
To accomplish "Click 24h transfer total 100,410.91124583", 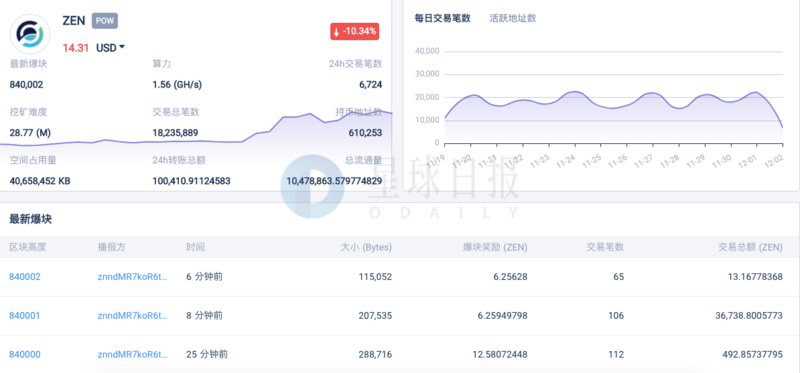I will [x=191, y=181].
